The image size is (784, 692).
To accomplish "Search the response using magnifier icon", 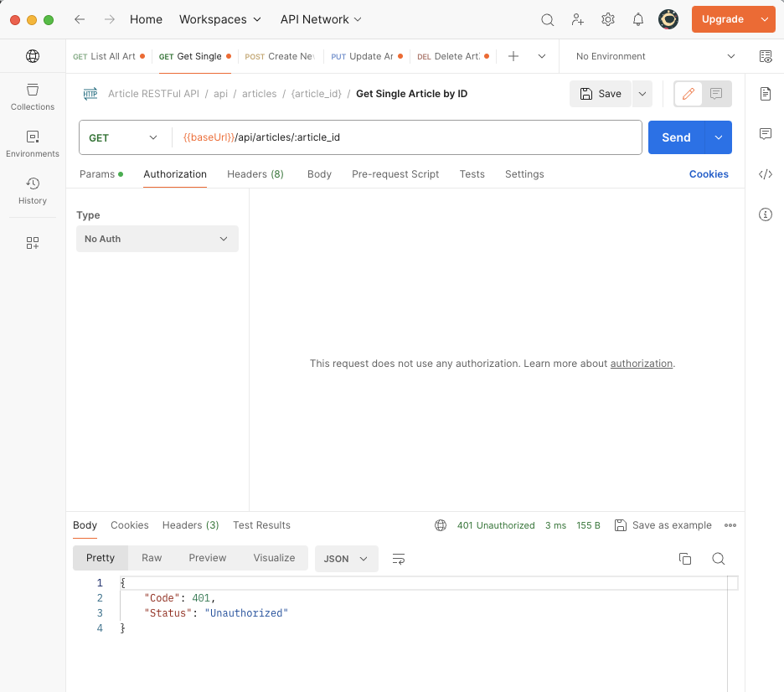I will tap(718, 559).
